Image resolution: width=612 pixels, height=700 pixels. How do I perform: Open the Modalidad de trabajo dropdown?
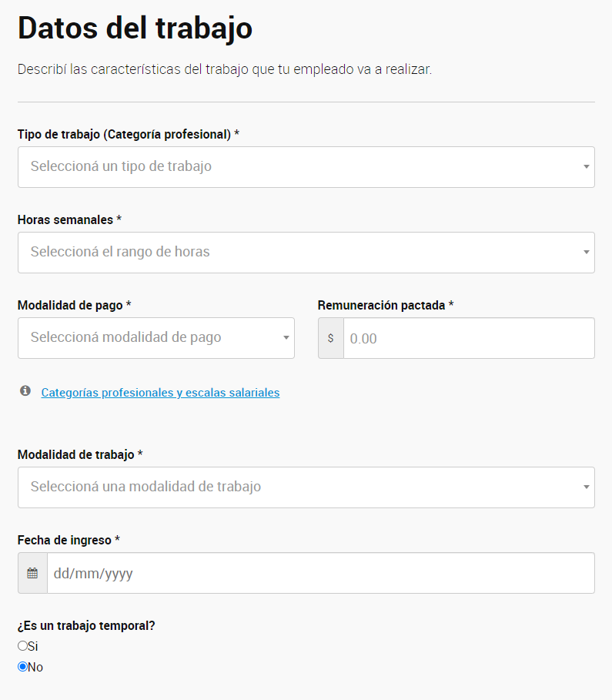306,487
